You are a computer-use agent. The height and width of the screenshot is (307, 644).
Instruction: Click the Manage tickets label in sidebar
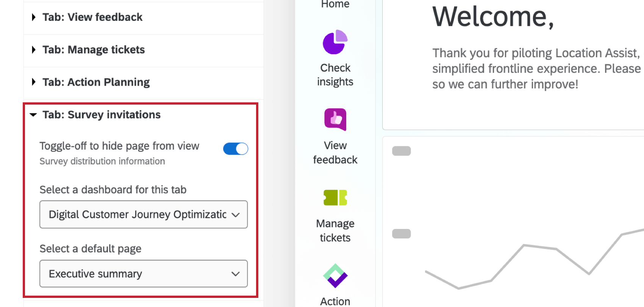tap(335, 230)
